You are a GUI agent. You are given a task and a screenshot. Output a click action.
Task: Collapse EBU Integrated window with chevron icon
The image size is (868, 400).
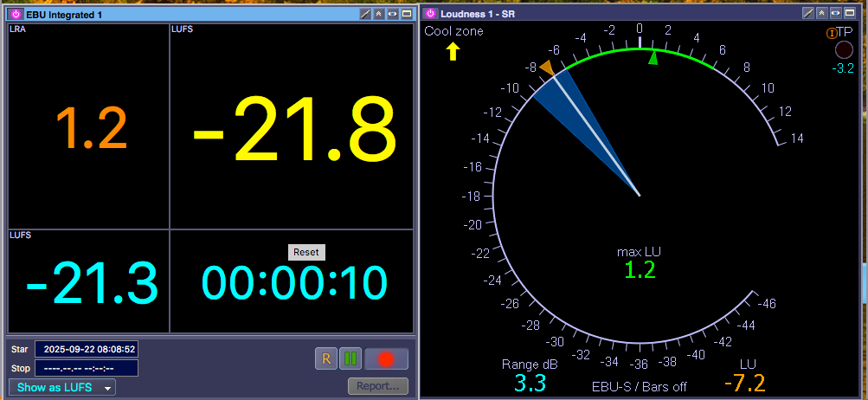(379, 14)
